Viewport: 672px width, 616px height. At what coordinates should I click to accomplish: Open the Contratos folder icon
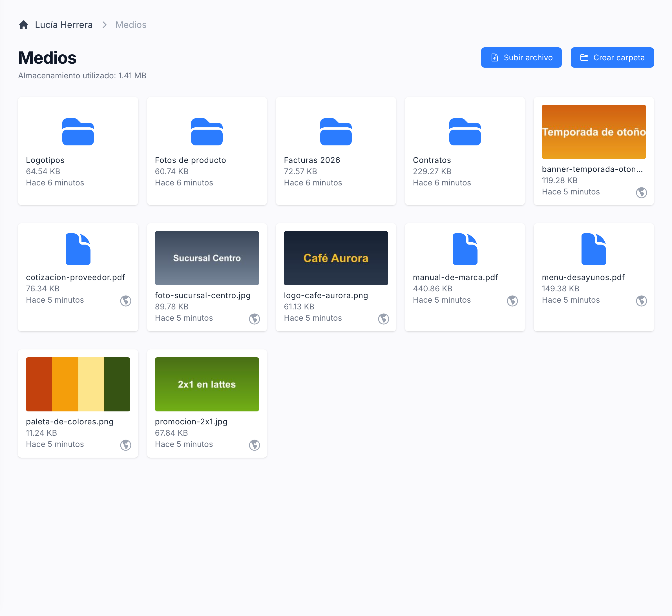465,132
